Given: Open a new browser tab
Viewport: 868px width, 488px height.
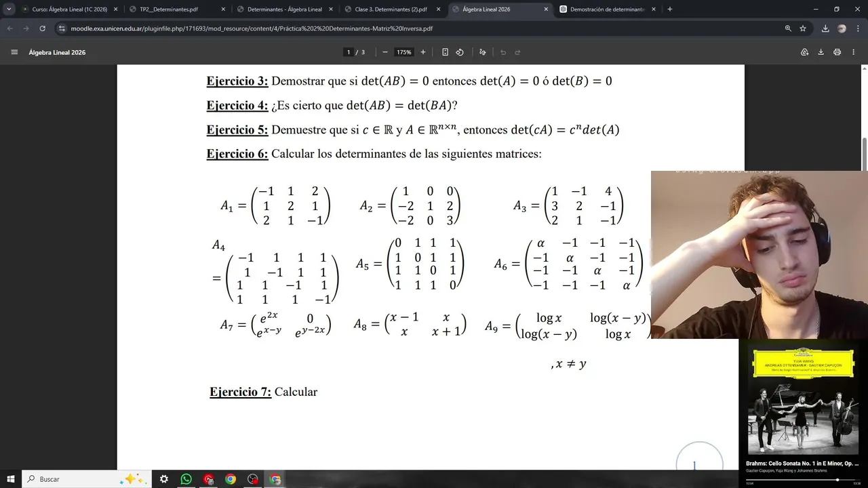Looking at the screenshot, I should pyautogui.click(x=670, y=9).
